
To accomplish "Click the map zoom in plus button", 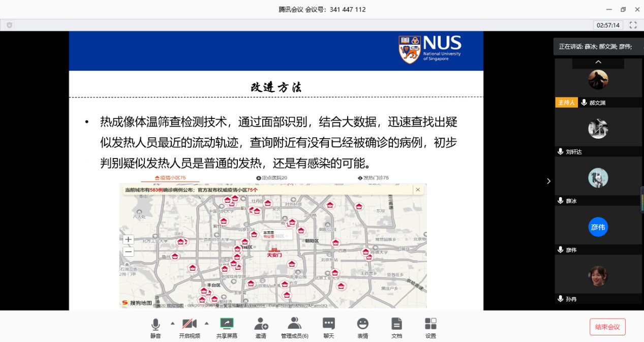I will point(129,239).
